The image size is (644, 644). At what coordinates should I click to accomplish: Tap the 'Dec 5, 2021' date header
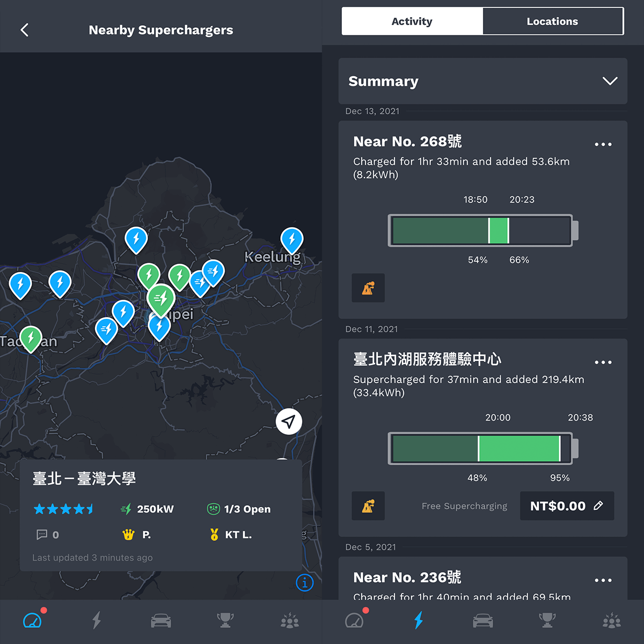pyautogui.click(x=371, y=547)
